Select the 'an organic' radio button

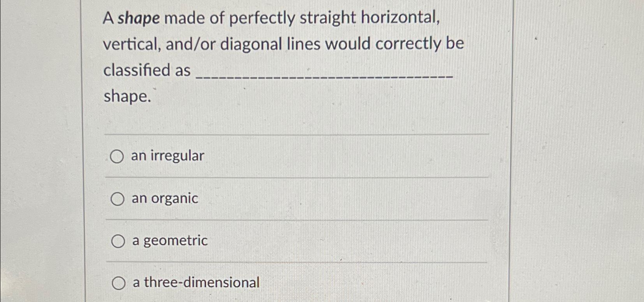[117, 200]
